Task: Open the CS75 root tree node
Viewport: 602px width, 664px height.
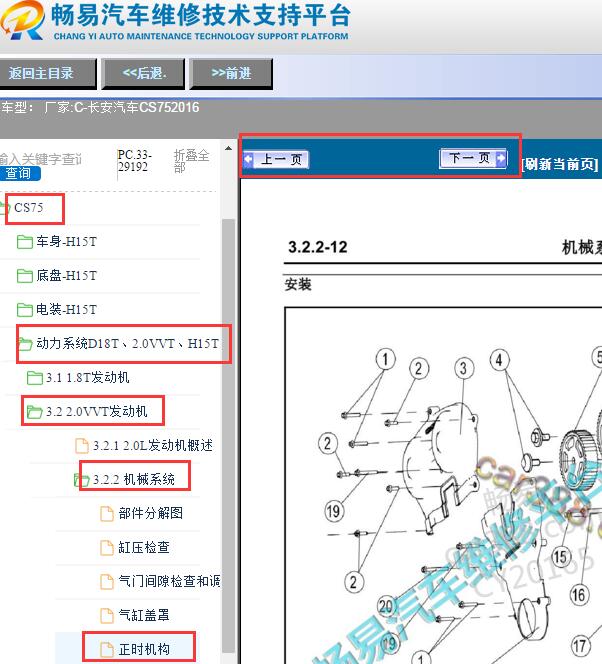Action: pyautogui.click(x=28, y=207)
